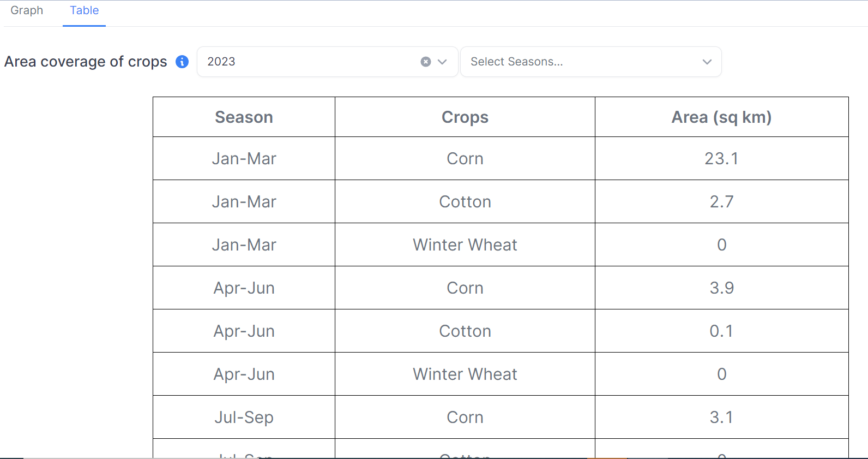Select the Jan-Mar Corn area value 23.1
Viewport: 868px width, 459px height.
click(x=721, y=158)
